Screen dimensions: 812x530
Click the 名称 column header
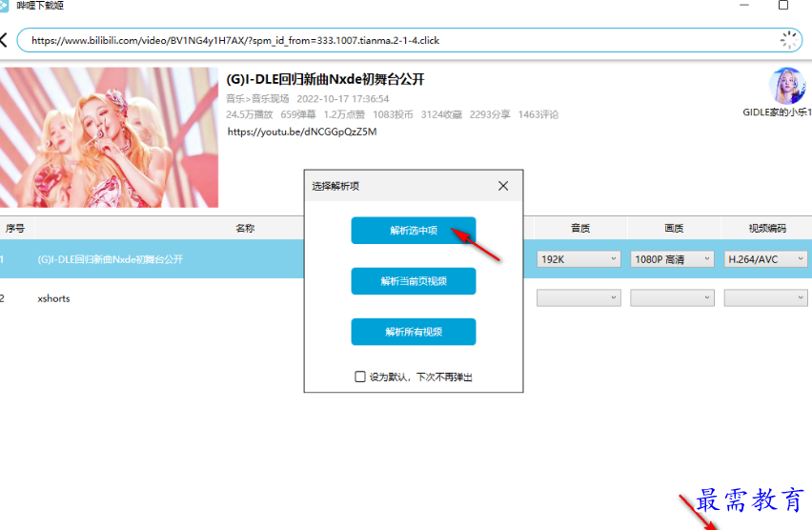[245, 228]
